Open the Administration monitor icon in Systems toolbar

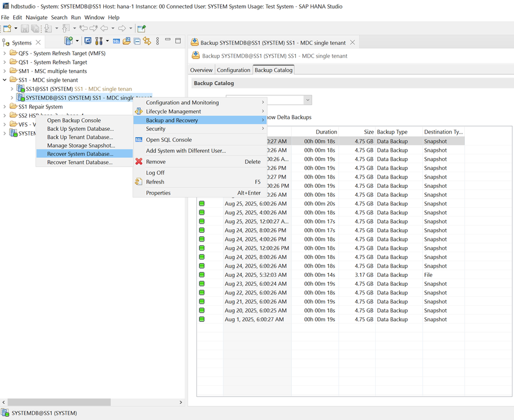pos(88,41)
